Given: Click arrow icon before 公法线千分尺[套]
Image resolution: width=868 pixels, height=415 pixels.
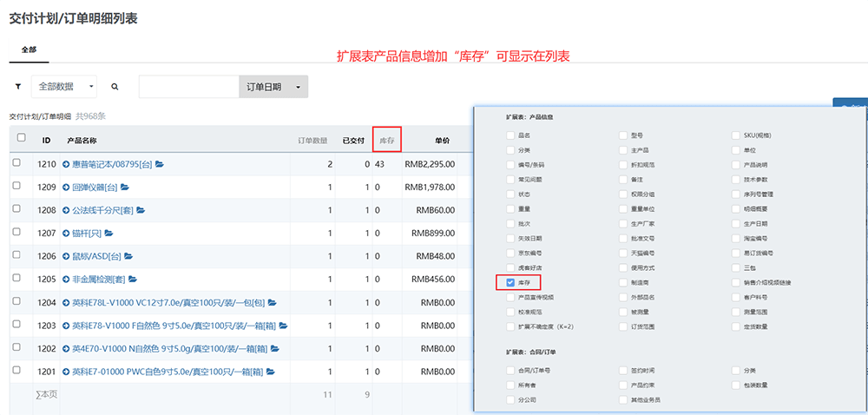Looking at the screenshot, I should 66,210.
